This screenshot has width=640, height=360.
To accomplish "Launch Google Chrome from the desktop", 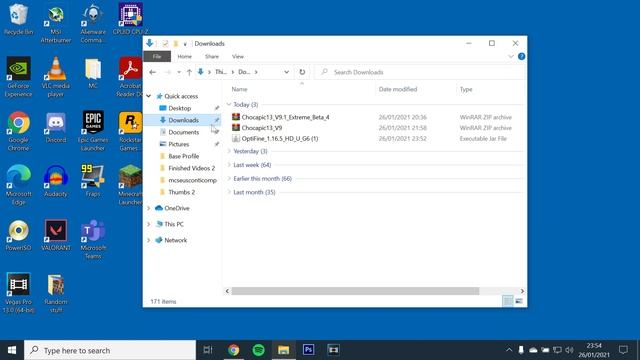I will pyautogui.click(x=18, y=131).
